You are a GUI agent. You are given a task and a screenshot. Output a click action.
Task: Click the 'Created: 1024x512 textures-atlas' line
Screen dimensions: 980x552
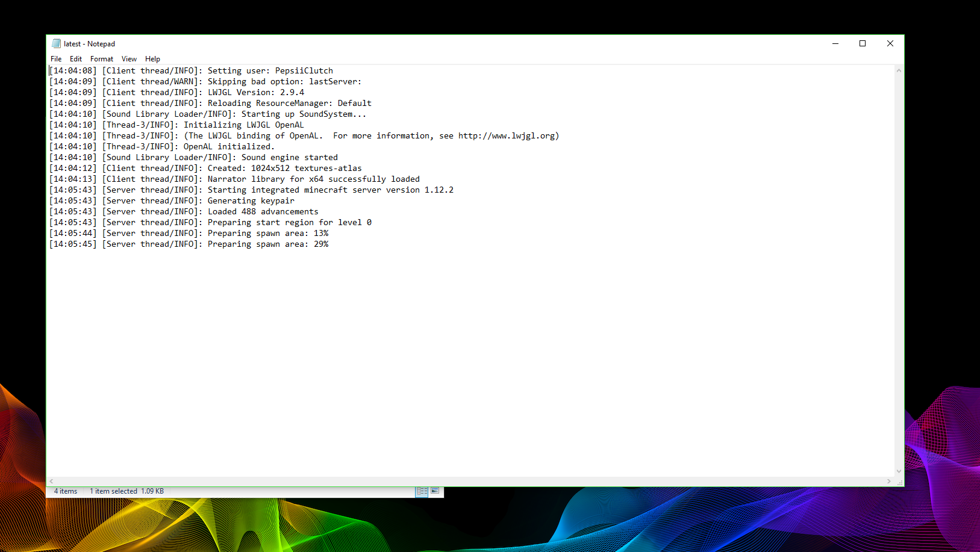click(205, 169)
